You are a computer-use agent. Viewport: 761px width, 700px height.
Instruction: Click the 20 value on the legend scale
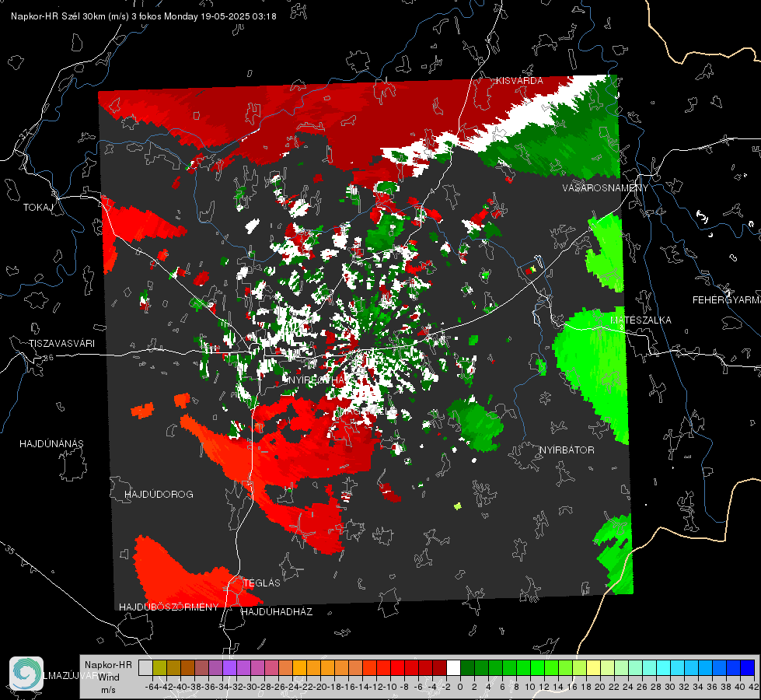coord(600,688)
